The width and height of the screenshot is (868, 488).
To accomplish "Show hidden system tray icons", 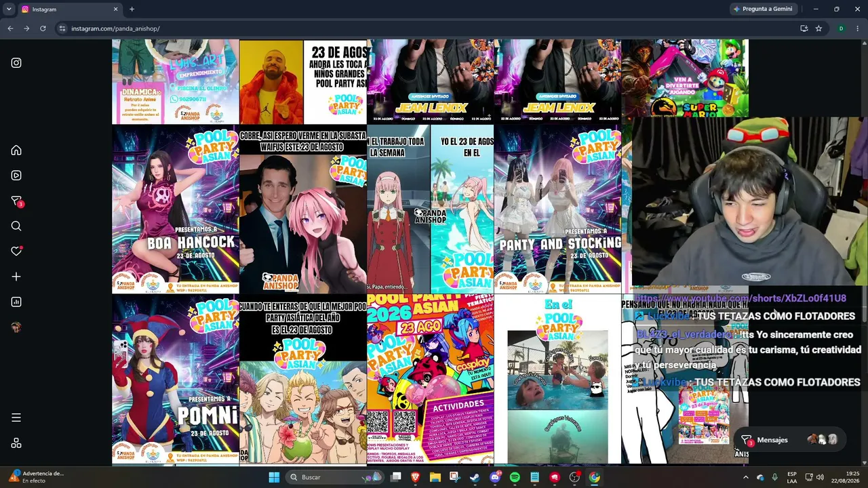I will pyautogui.click(x=745, y=477).
